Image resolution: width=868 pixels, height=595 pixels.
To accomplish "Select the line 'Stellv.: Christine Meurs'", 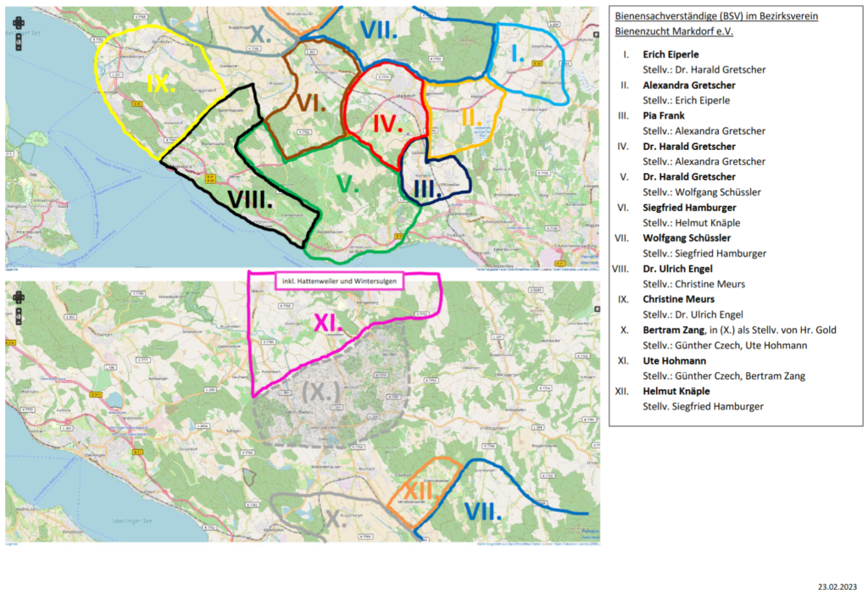I will coord(693,284).
